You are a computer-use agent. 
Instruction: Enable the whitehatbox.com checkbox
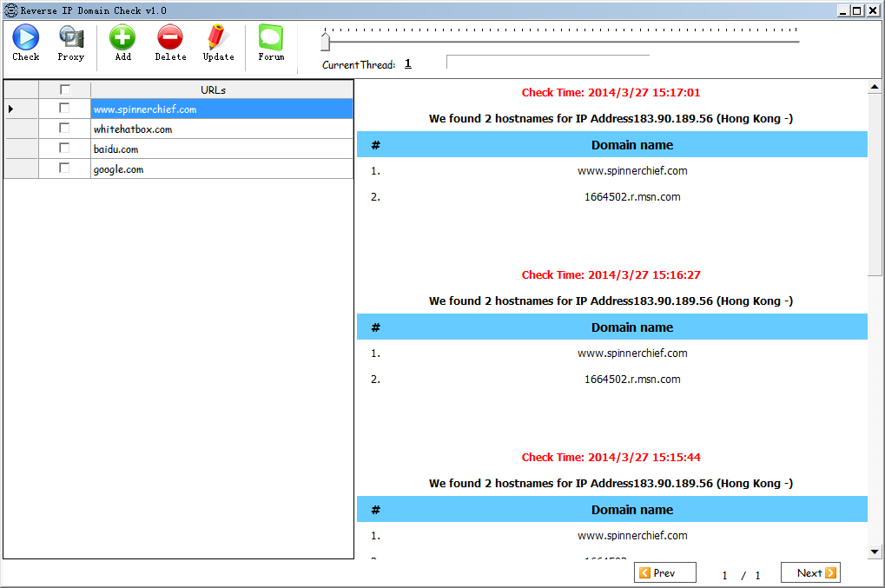tap(64, 129)
